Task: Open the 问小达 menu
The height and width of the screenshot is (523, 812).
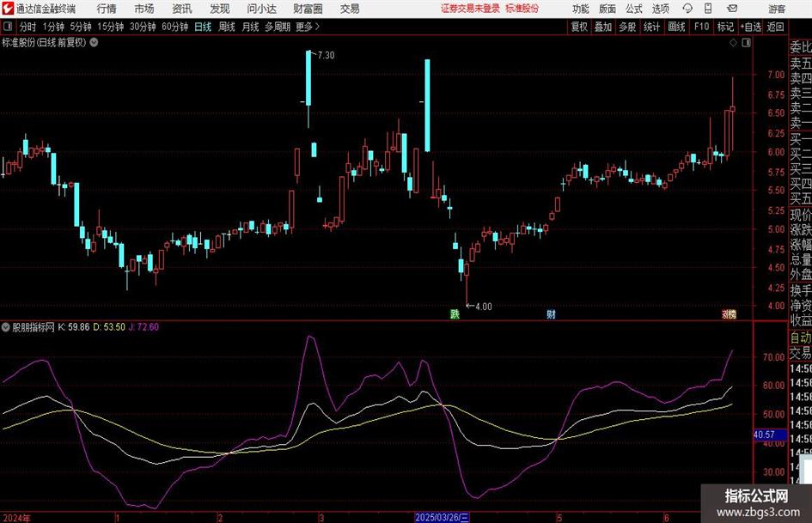Action: (x=261, y=9)
